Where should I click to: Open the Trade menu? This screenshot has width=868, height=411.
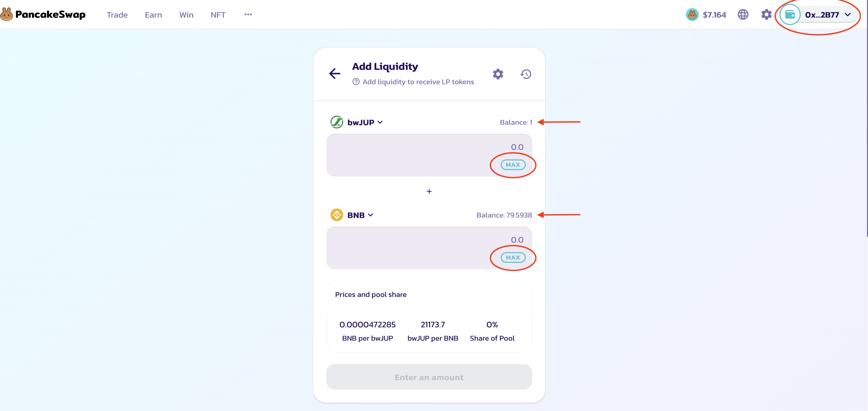[x=117, y=15]
